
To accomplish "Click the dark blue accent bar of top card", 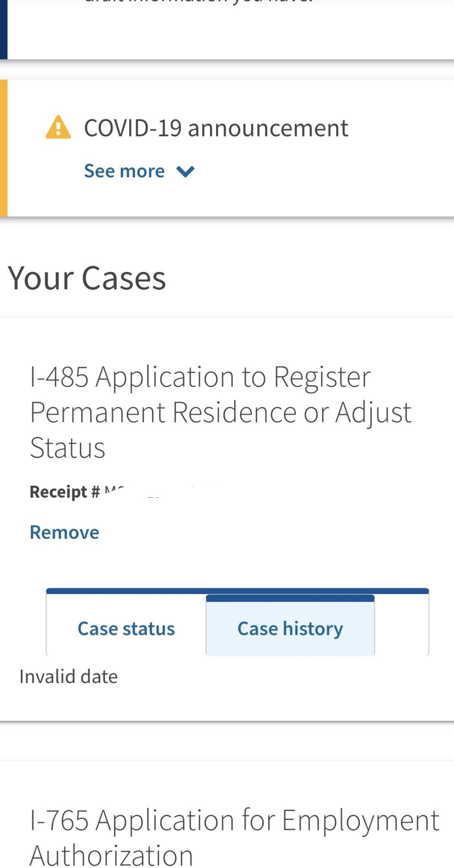I will tap(4, 29).
